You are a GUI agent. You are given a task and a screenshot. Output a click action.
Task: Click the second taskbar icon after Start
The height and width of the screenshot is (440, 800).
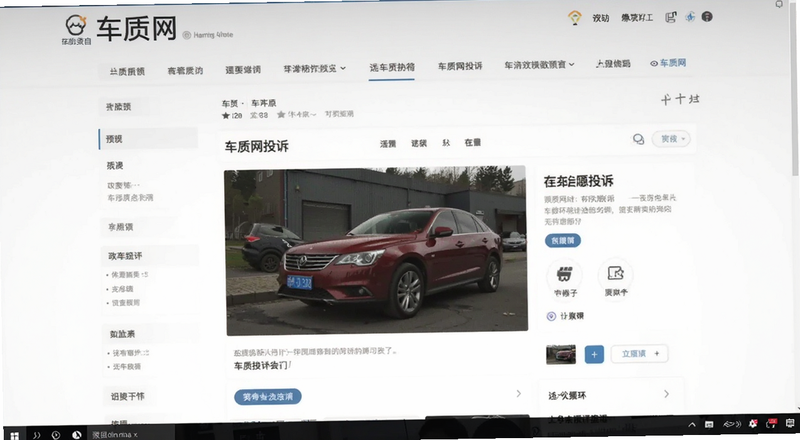36,435
